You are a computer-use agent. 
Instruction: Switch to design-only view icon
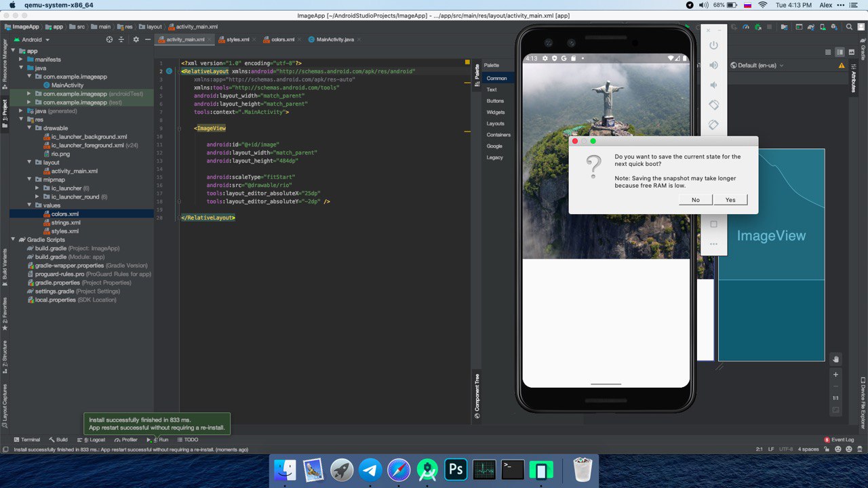coord(852,52)
